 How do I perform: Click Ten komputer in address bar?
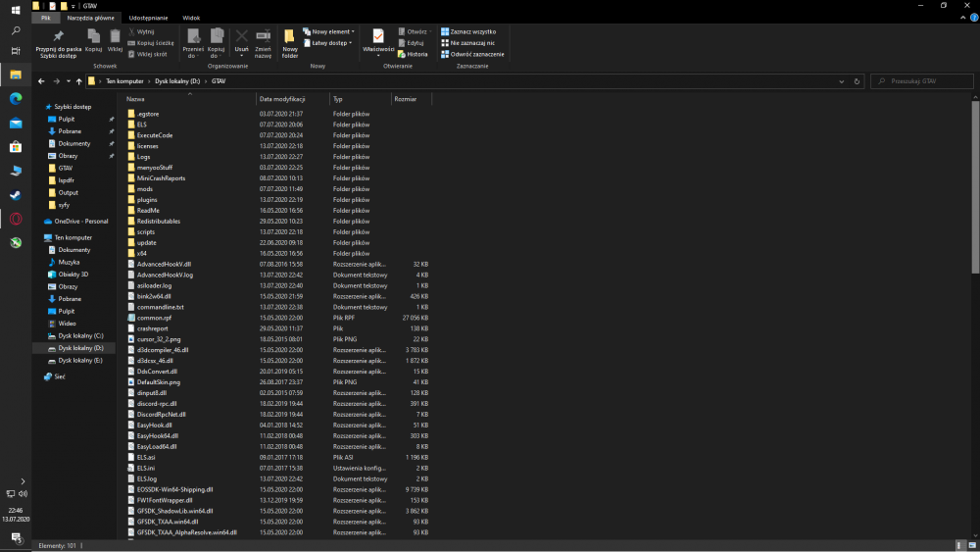124,81
